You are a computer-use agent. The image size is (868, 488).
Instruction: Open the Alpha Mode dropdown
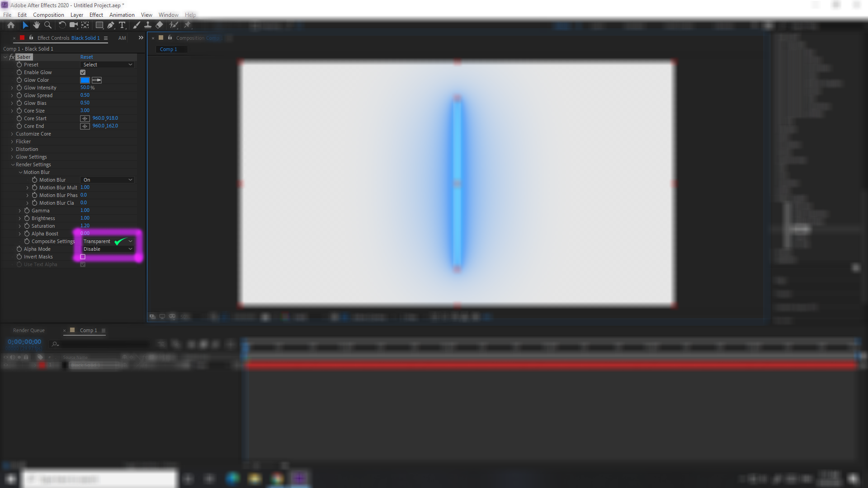pos(107,249)
